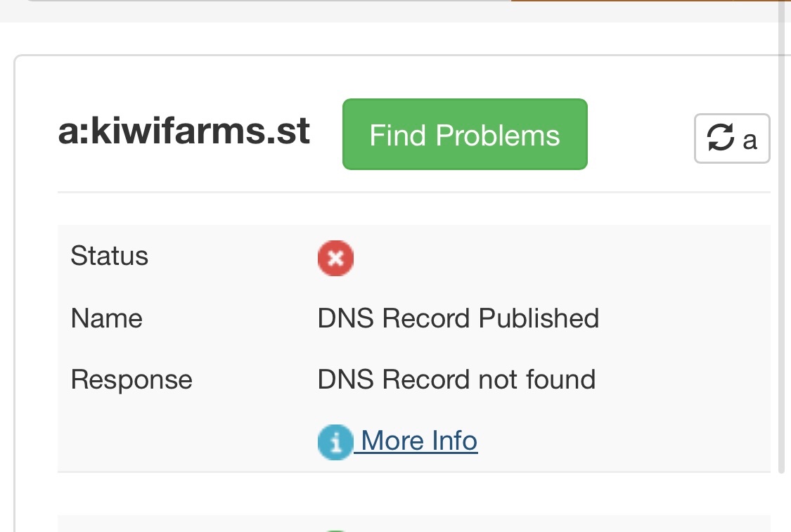This screenshot has height=532, width=791.
Task: Click the red X status icon
Action: pyautogui.click(x=335, y=258)
